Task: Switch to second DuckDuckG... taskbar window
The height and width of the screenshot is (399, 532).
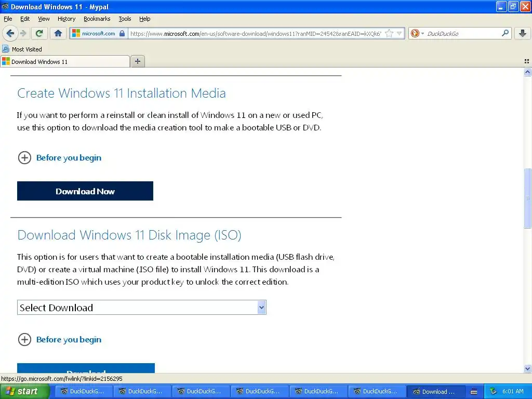Action: click(x=142, y=391)
